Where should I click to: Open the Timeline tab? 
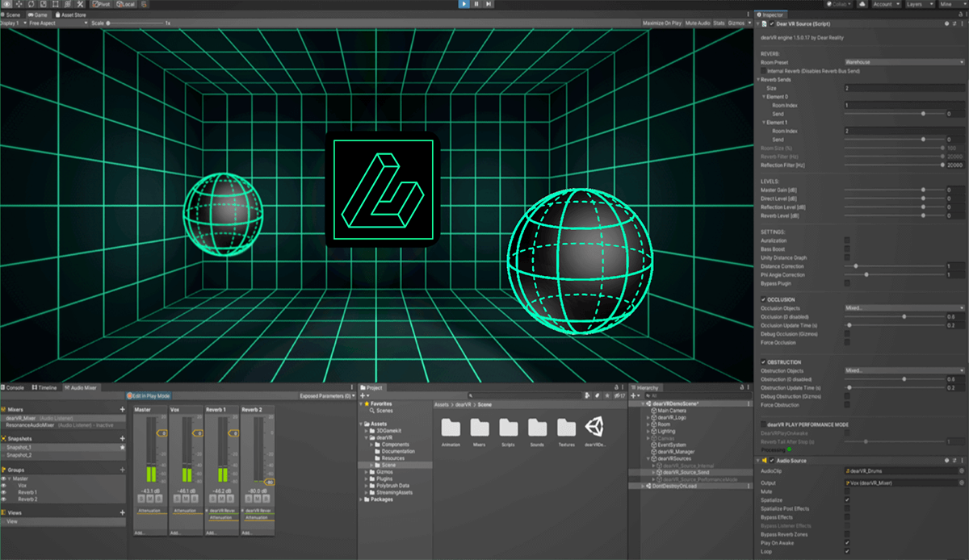point(44,387)
